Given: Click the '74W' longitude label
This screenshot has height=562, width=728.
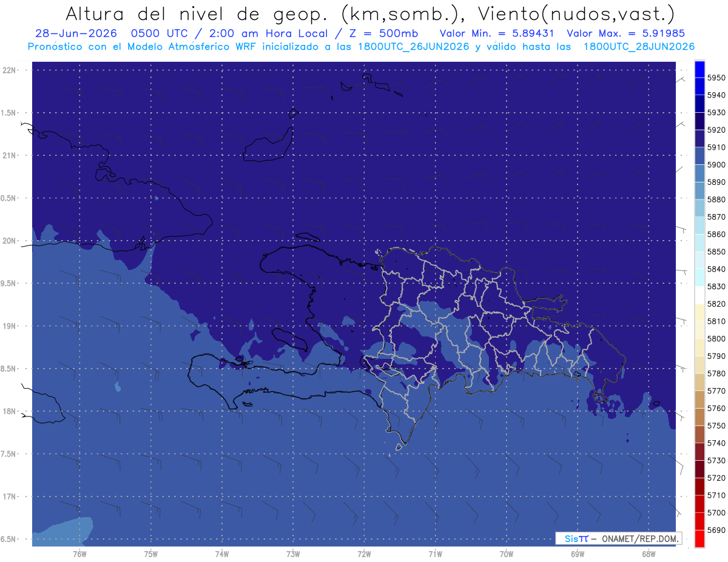Looking at the screenshot, I should point(221,554).
